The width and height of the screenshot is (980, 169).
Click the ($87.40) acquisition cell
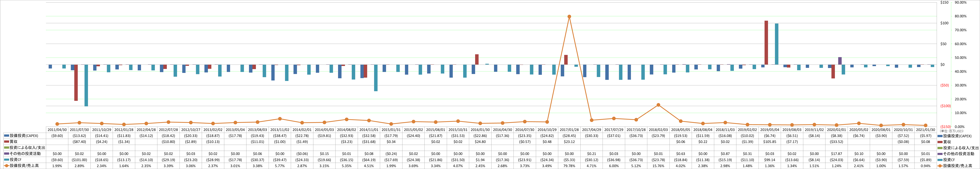pyautogui.click(x=79, y=142)
